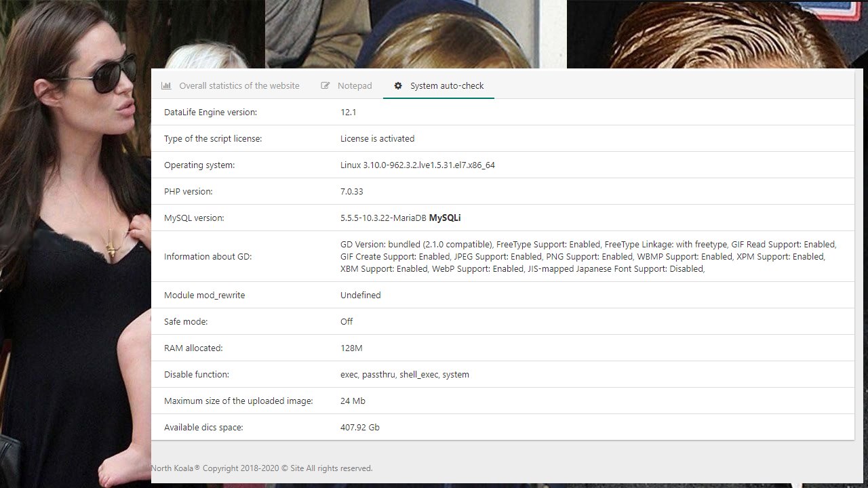Screen dimensions: 868x488
Task: Click the Linux operating system kernel string
Action: click(417, 165)
